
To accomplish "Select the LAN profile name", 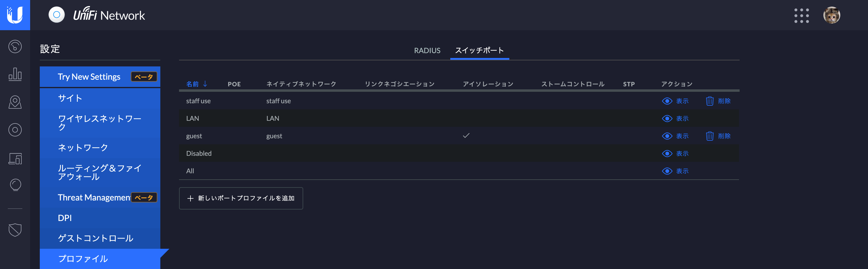I will click(192, 118).
